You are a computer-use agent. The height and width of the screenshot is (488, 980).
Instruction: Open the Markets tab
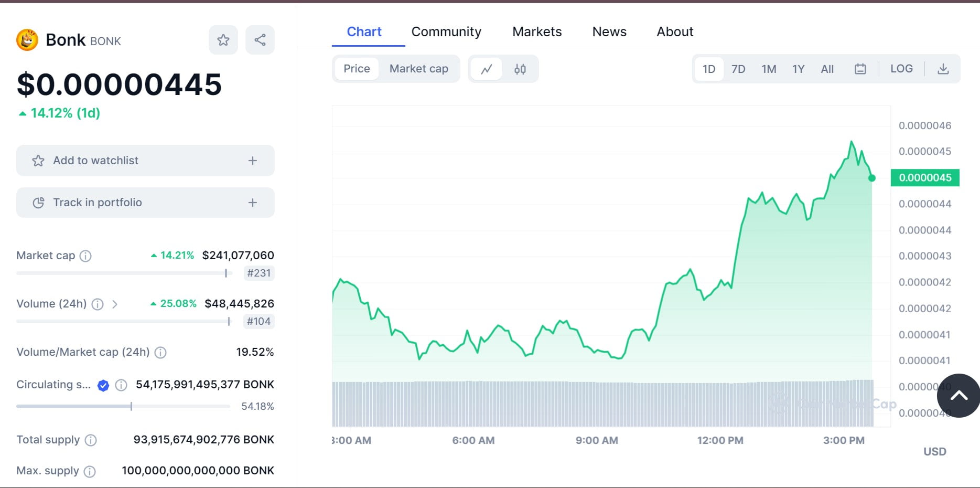tap(537, 32)
